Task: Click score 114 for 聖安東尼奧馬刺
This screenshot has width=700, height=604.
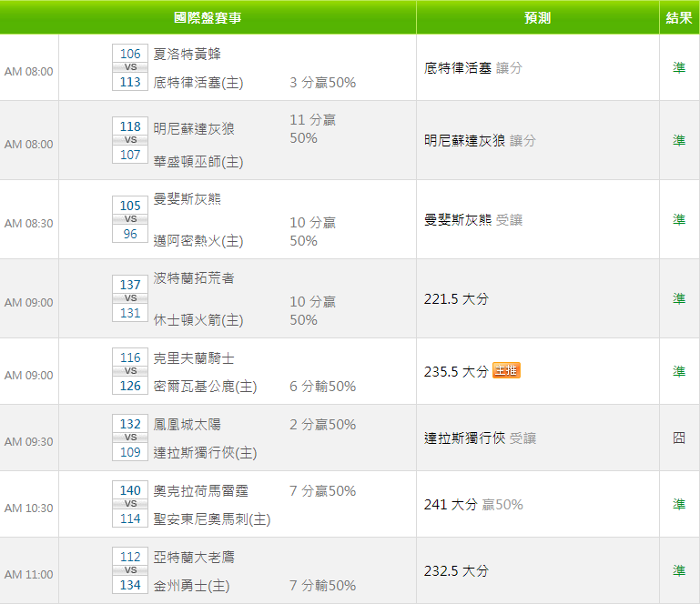Action: (130, 518)
